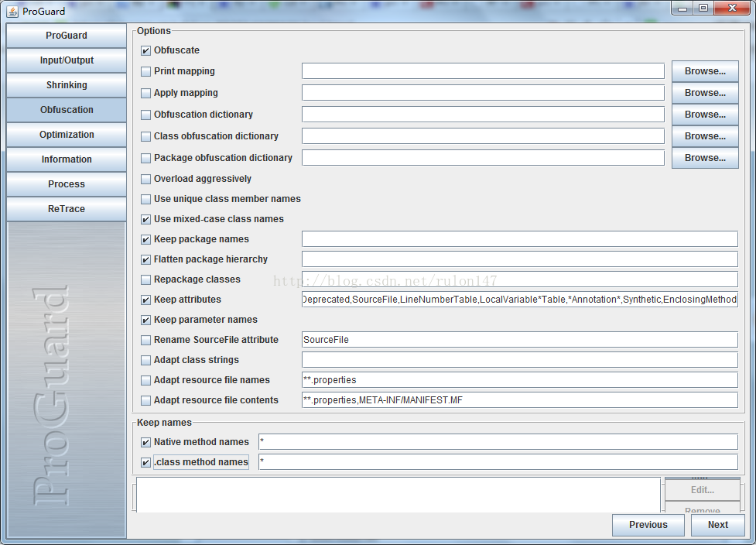
Task: Toggle Use mixed-case class names
Action: [x=145, y=219]
